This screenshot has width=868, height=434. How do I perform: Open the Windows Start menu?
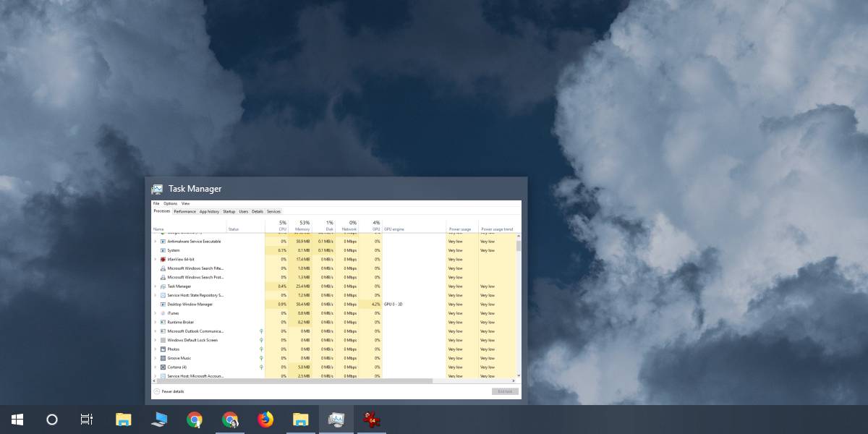click(x=17, y=420)
